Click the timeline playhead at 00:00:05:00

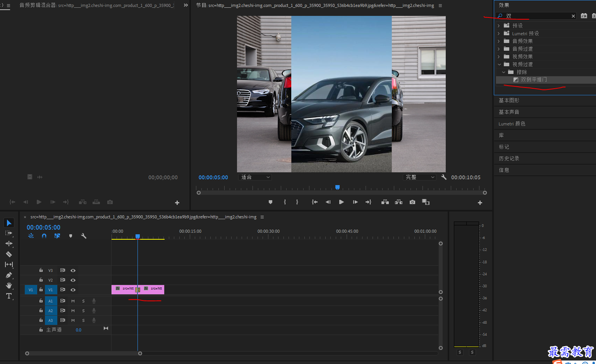pyautogui.click(x=137, y=236)
